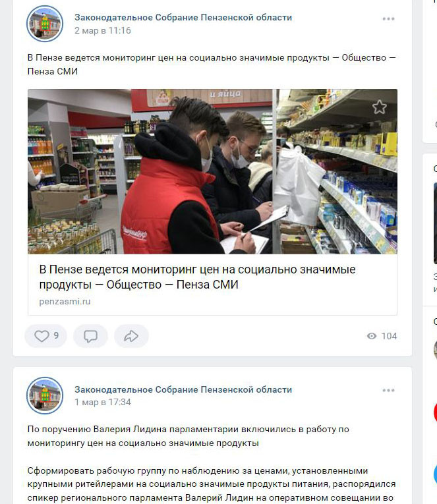Open the community name link on second post
The width and height of the screenshot is (437, 504).
pos(183,389)
